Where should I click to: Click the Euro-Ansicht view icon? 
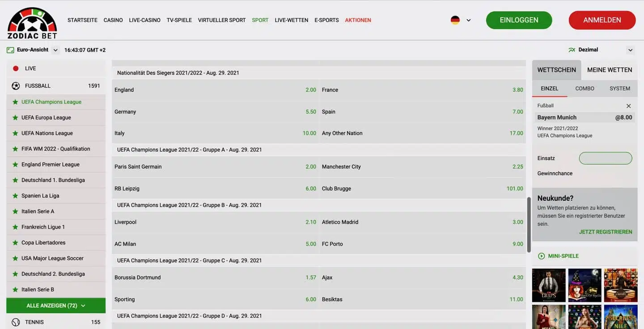coord(10,50)
